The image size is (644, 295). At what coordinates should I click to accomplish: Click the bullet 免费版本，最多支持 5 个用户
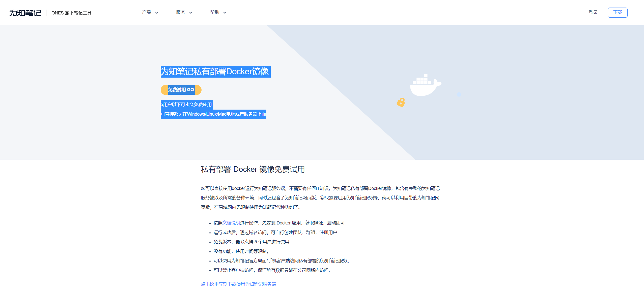coord(251,242)
